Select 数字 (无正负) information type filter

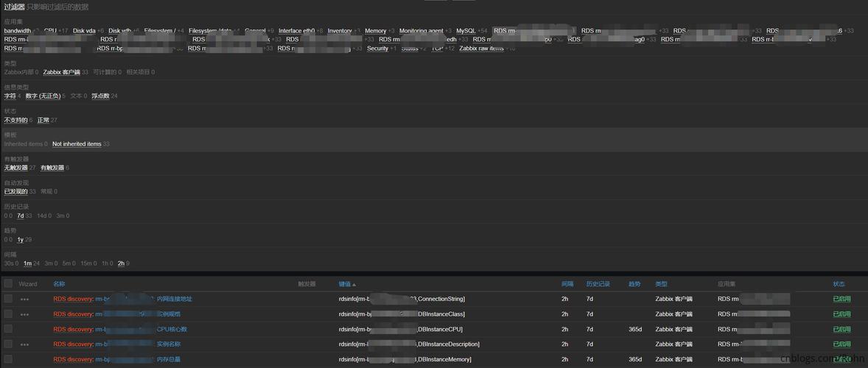pyautogui.click(x=43, y=96)
